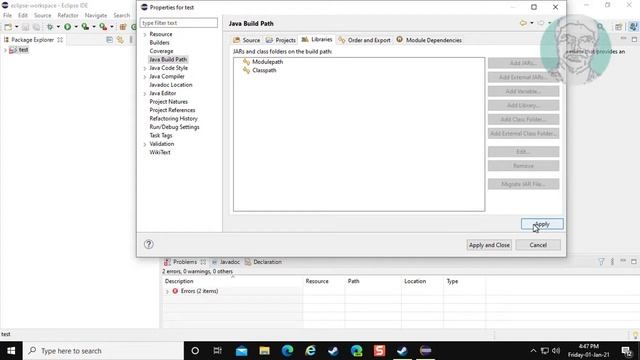Open Internet Explorer from the taskbar
Viewport: 640px width, 360px height.
(310, 351)
